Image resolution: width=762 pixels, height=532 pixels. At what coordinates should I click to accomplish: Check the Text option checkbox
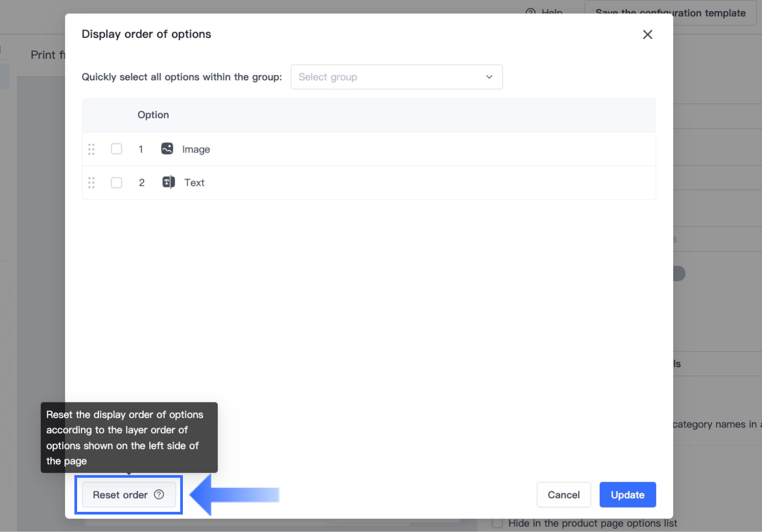pyautogui.click(x=117, y=183)
